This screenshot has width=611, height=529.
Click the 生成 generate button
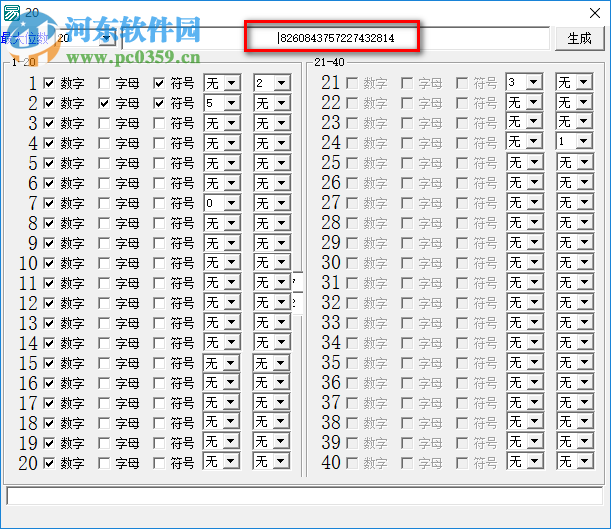click(579, 38)
